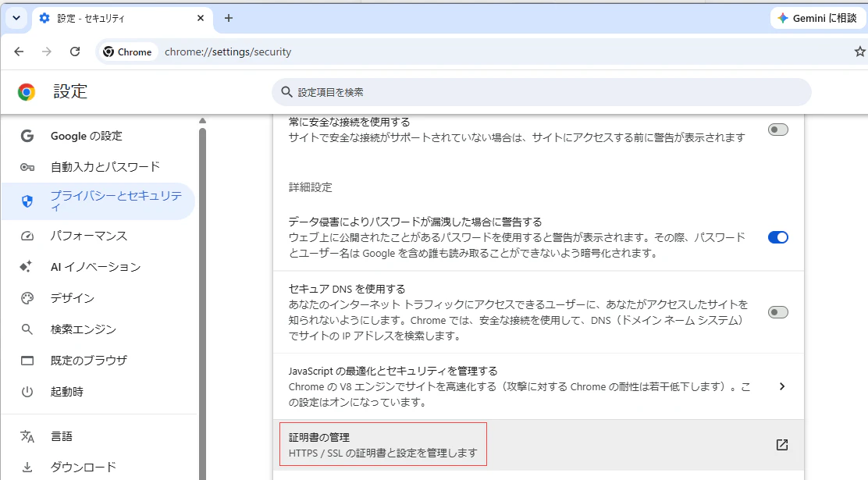The width and height of the screenshot is (868, 480).
Task: Click the 証明書の管理 row title
Action: coord(318,437)
